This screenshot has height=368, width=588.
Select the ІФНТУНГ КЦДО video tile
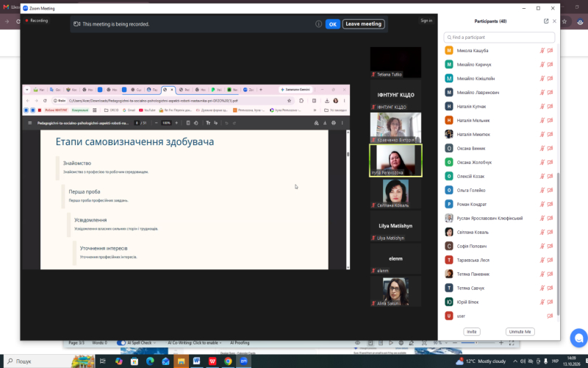[395, 95]
